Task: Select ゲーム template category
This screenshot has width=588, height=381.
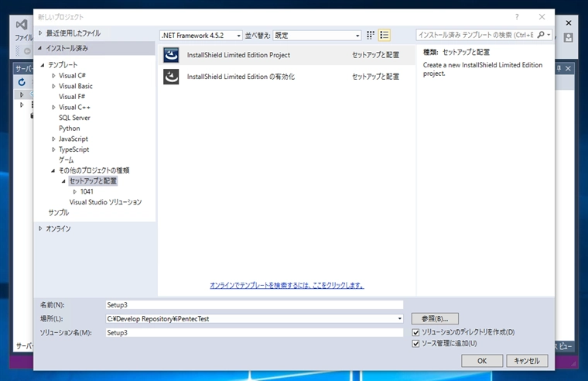Action: point(66,160)
